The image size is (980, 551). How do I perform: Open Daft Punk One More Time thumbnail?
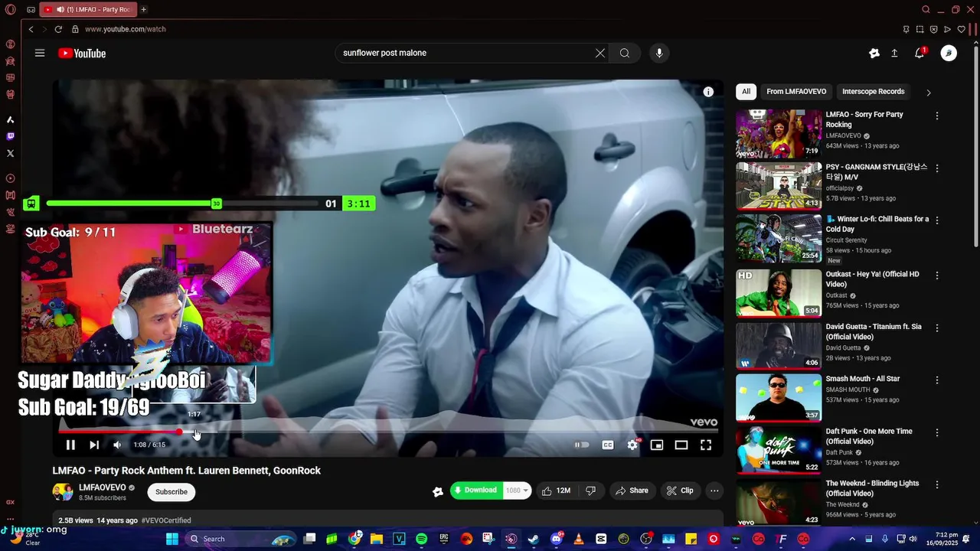pyautogui.click(x=779, y=450)
